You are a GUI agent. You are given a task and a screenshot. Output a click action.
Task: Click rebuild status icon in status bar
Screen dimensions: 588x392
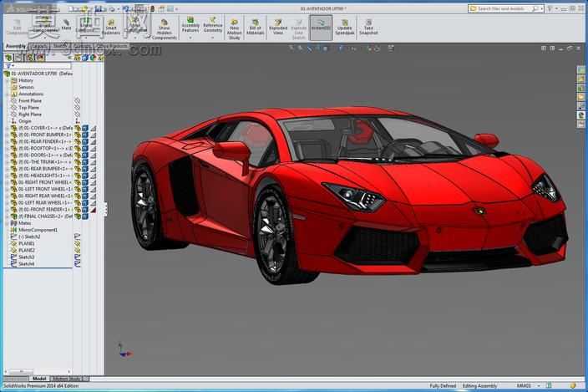549,385
